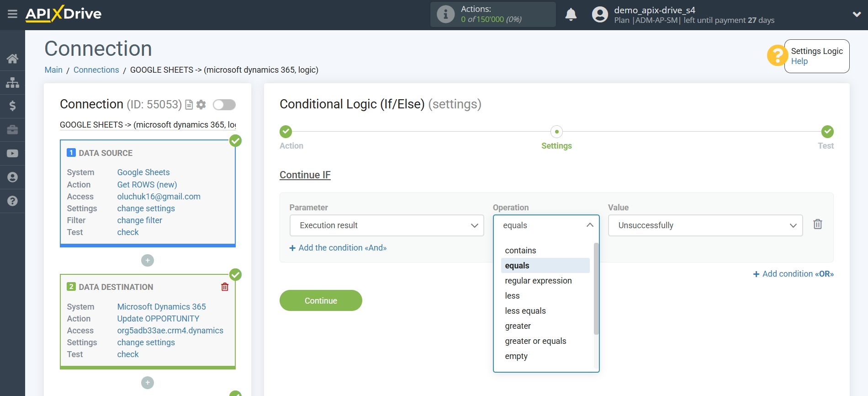Open the Value dropdown
Image resolution: width=868 pixels, height=396 pixels.
(705, 225)
